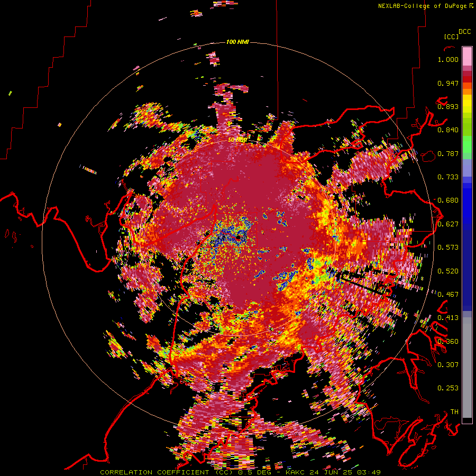Click the 50 NMI range ring label

(x=237, y=140)
